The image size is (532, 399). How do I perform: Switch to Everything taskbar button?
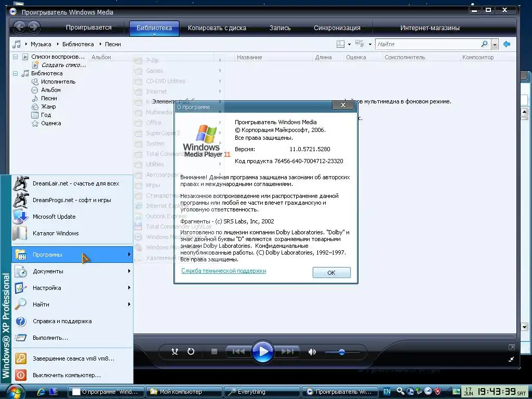point(262,392)
